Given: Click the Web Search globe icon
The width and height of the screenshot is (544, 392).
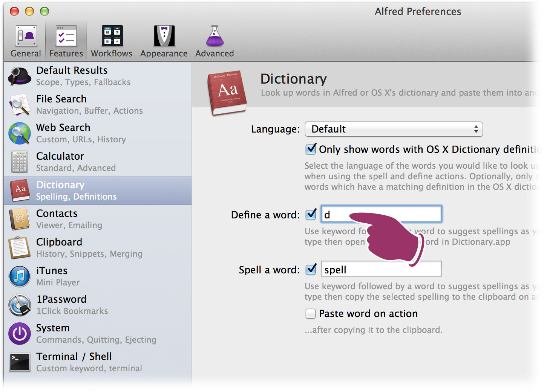Looking at the screenshot, I should point(20,133).
